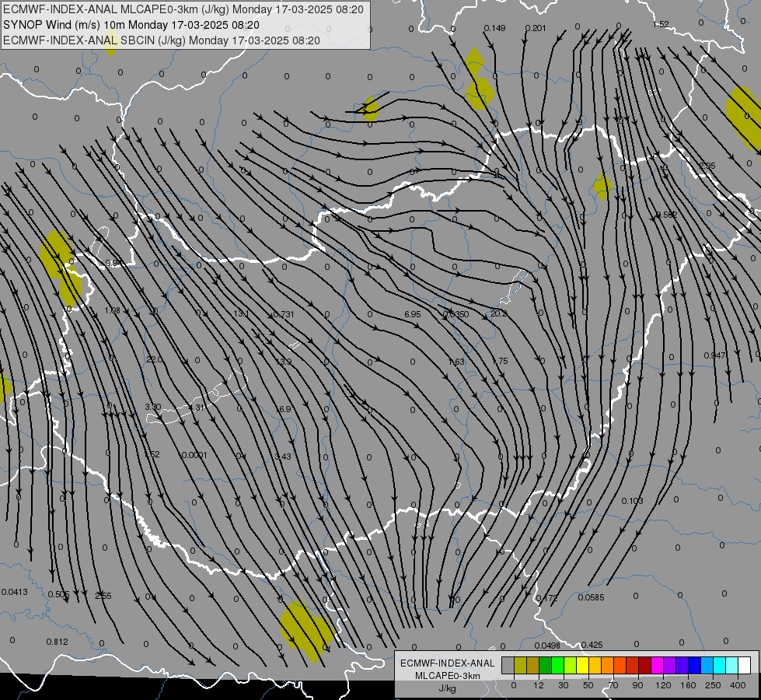Select the pure blue legend swatch
This screenshot has height=700, width=761.
click(695, 665)
